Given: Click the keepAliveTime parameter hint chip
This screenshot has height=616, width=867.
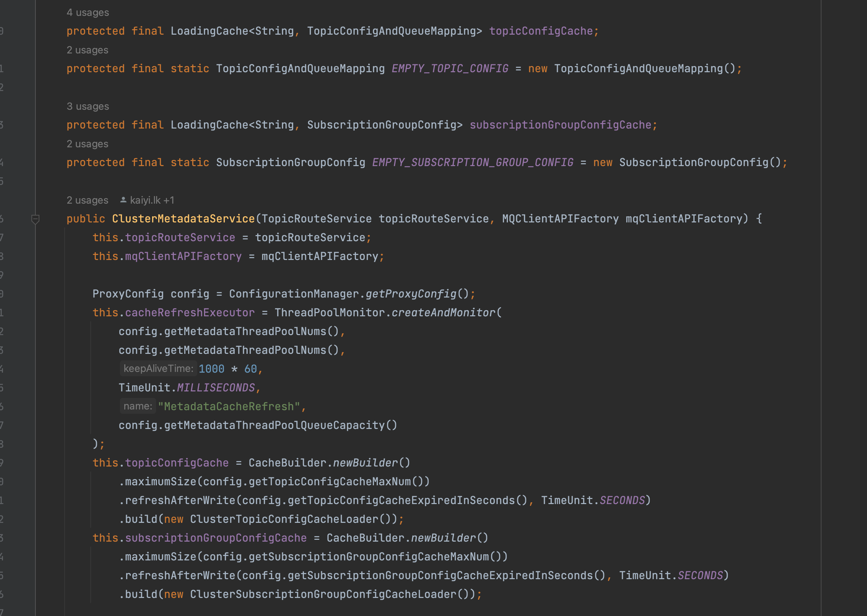Looking at the screenshot, I should (x=158, y=368).
